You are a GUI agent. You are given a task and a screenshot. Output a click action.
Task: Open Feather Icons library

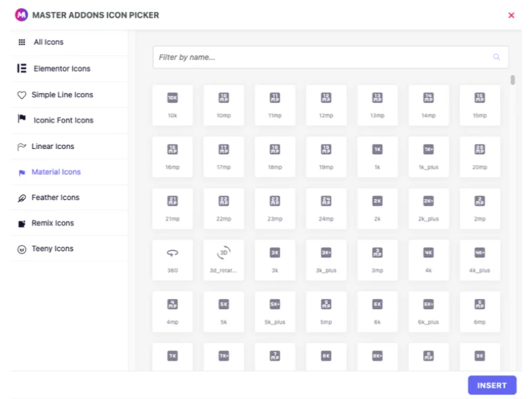(x=69, y=198)
